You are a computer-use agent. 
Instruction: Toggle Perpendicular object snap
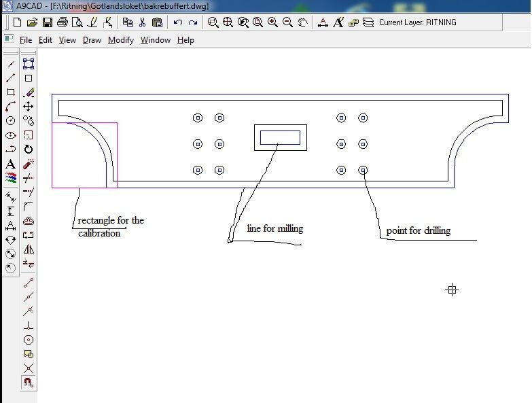coord(29,326)
